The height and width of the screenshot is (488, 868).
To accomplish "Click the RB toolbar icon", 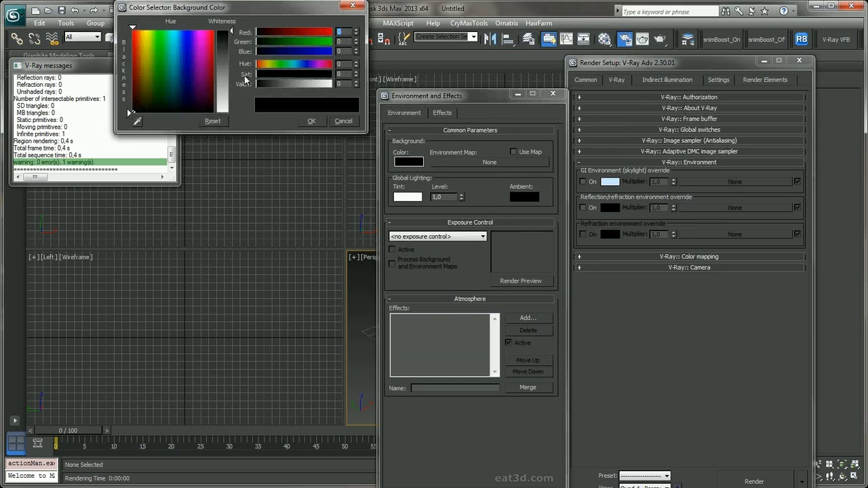I will (x=802, y=39).
